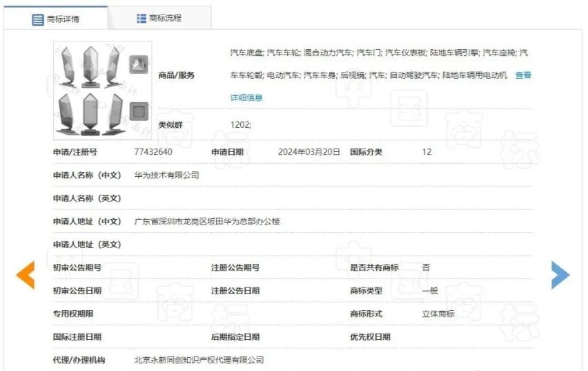Screen dimensions: 588x371
Task: Select trademark type value 一般
Action: click(x=430, y=290)
